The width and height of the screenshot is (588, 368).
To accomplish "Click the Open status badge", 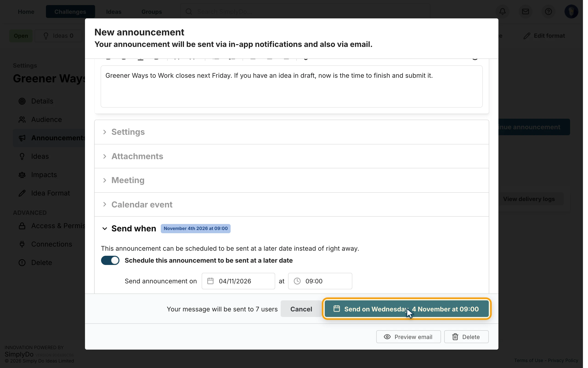I will pos(21,36).
